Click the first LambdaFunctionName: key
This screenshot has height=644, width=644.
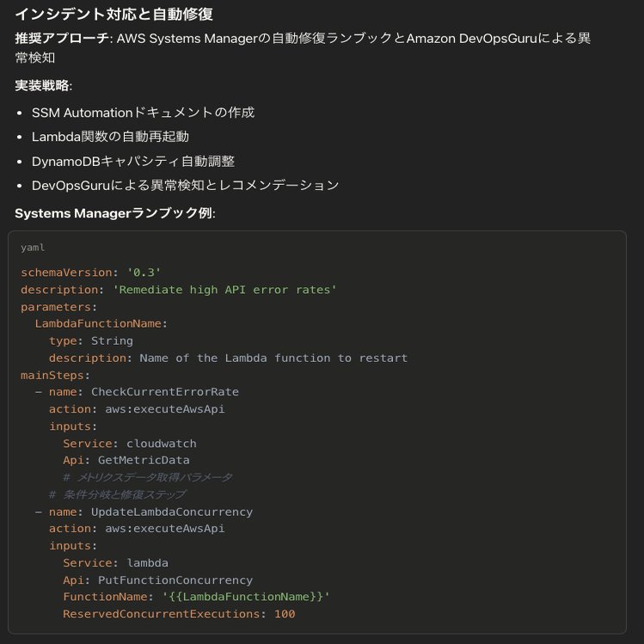click(101, 323)
